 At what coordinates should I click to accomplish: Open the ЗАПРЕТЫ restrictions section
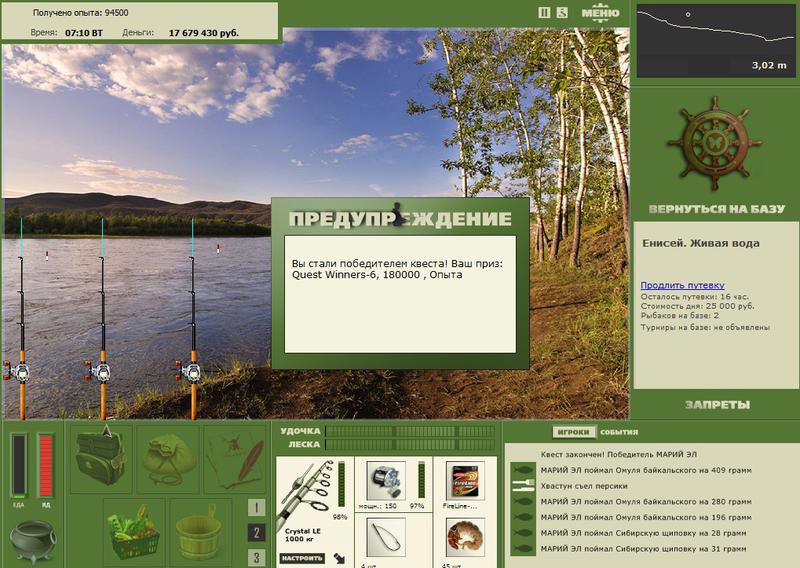click(x=717, y=405)
